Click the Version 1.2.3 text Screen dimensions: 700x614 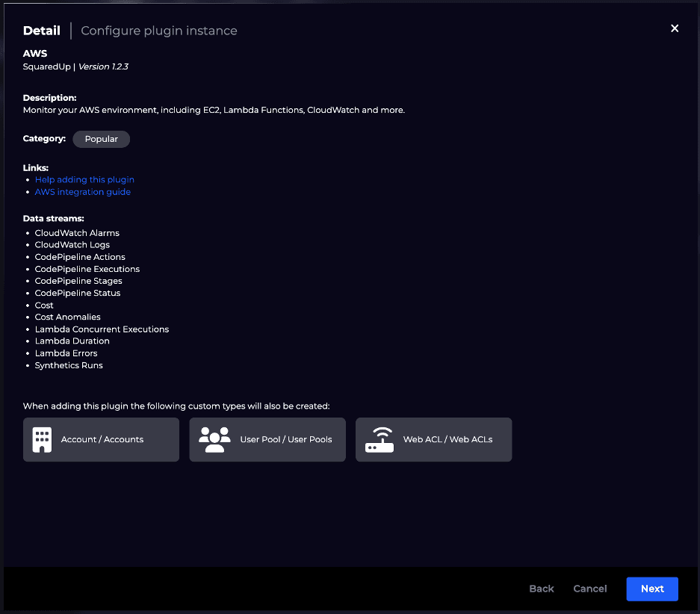click(104, 66)
